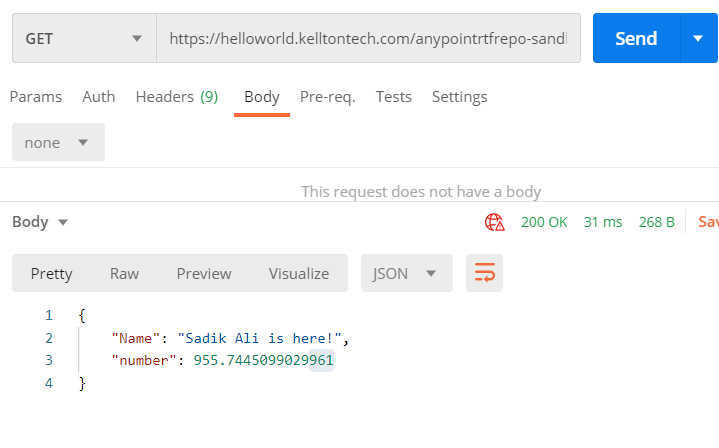Open the GET method dropdown
The width and height of the screenshot is (719, 448).
point(84,39)
